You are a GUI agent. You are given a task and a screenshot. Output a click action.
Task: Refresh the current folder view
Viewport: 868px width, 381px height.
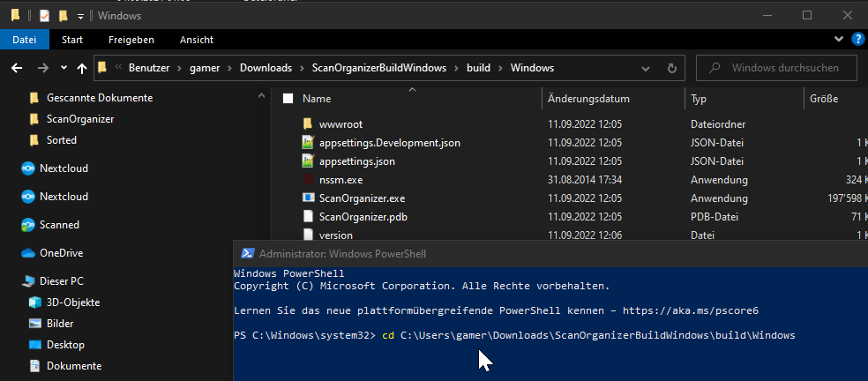[x=672, y=68]
